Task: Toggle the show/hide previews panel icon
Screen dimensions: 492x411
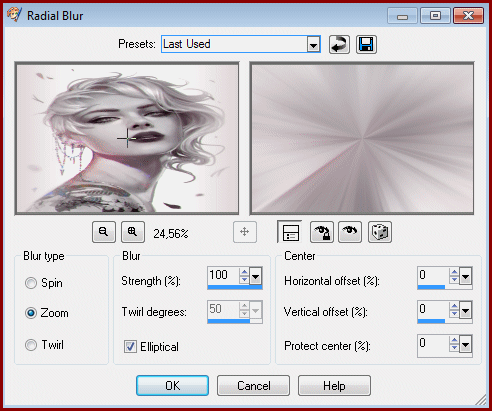Action: coord(290,232)
